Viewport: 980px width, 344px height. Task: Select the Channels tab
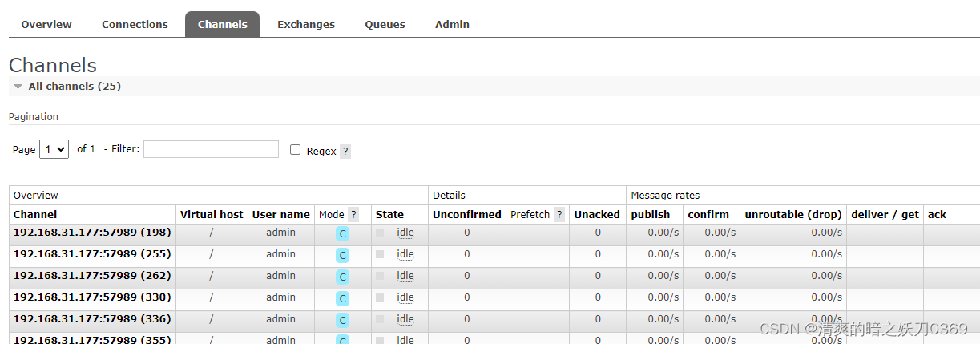coord(222,24)
